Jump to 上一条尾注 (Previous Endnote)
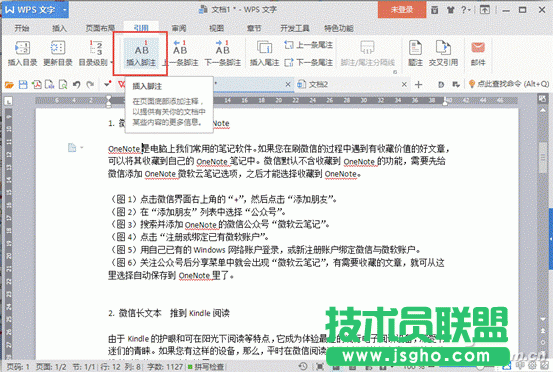The height and width of the screenshot is (372, 553). click(308, 45)
